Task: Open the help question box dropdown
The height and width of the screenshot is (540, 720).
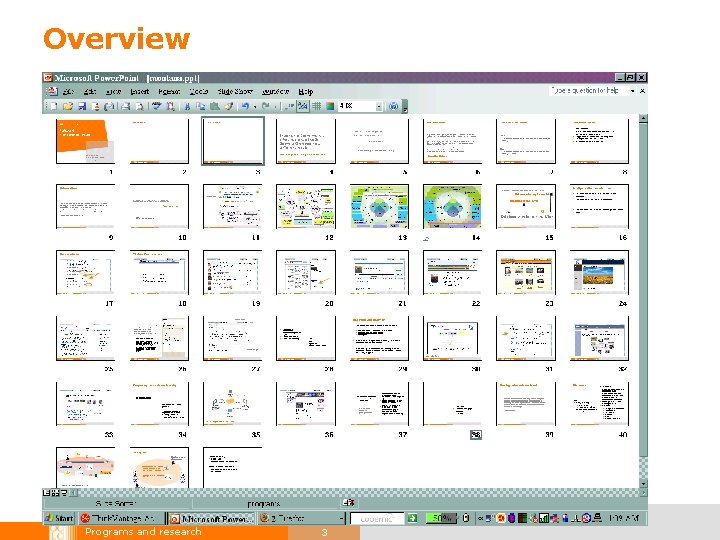Action: coord(632,91)
